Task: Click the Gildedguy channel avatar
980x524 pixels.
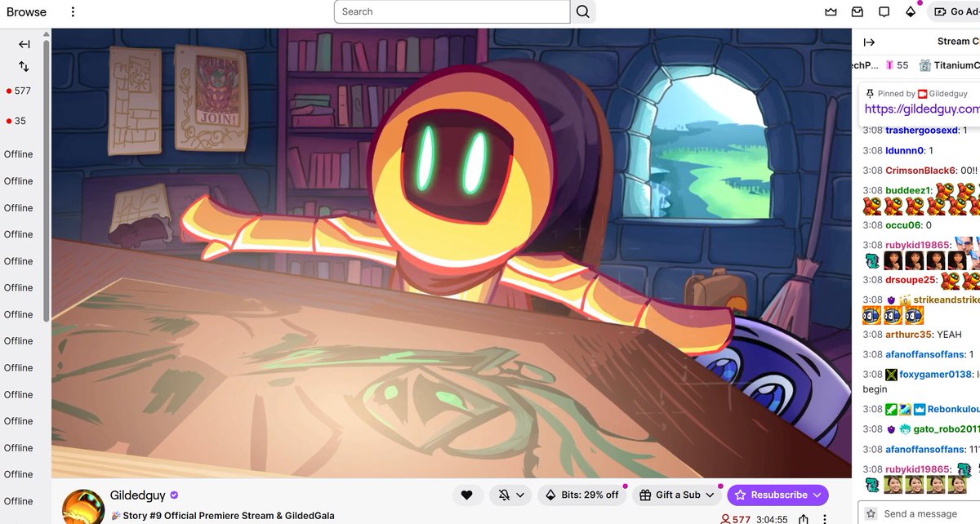Action: coord(83,506)
